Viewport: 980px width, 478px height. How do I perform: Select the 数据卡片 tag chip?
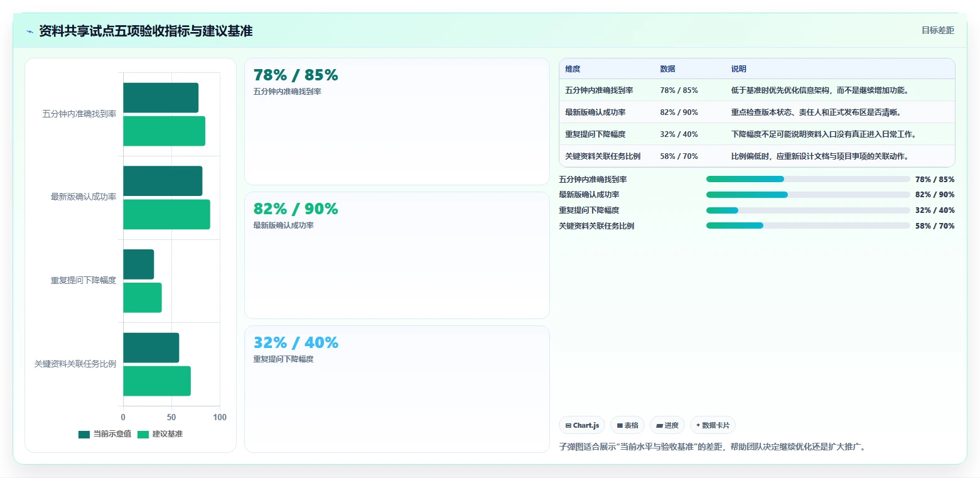coord(713,425)
